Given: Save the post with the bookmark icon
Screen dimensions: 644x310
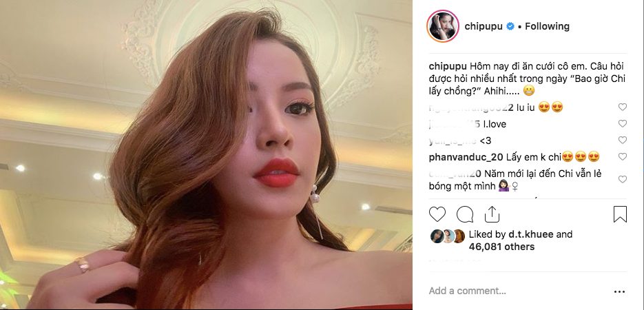Looking at the screenshot, I should 620,214.
